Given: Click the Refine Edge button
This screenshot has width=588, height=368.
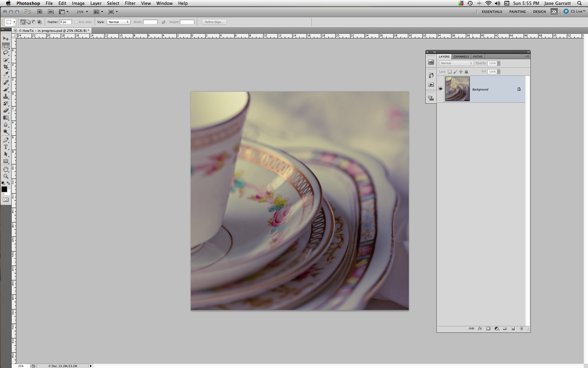Looking at the screenshot, I should tap(214, 22).
